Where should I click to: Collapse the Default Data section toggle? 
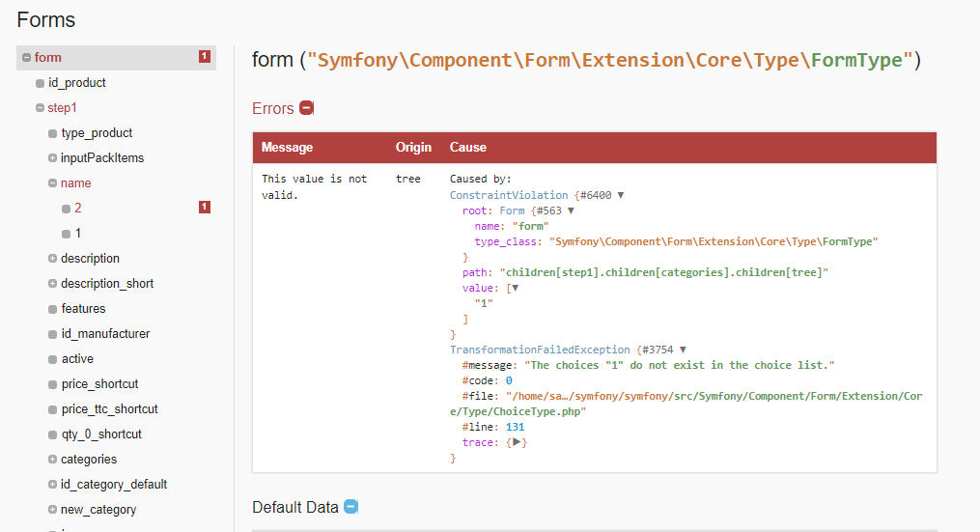(x=351, y=506)
